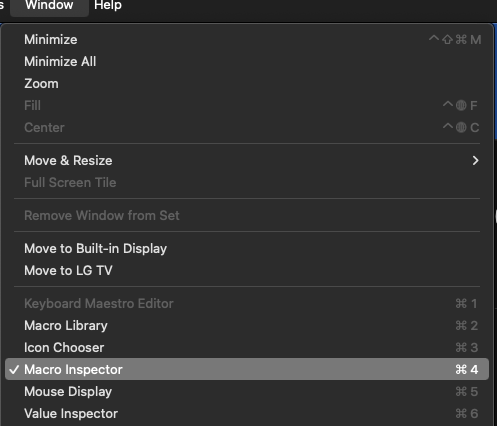Screen dimensions: 497x426
Task: Show the Icon Chooser window
Action: pyautogui.click(x=247, y=348)
